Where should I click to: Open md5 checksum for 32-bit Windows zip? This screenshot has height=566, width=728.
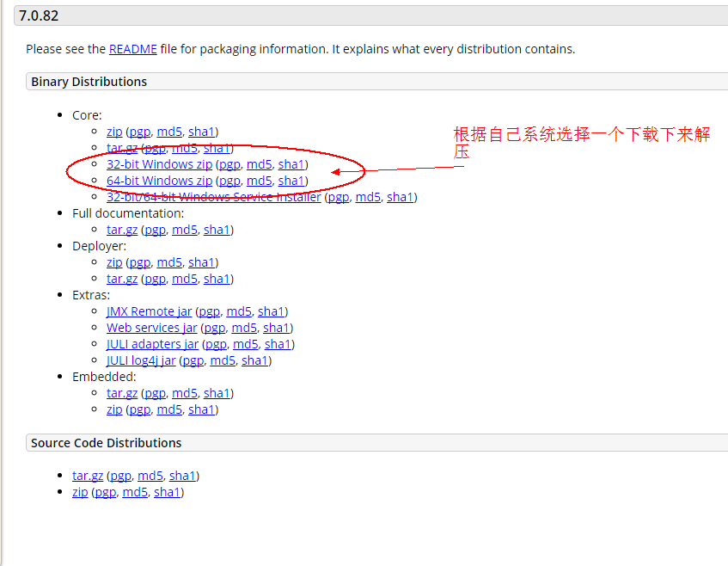click(x=260, y=164)
